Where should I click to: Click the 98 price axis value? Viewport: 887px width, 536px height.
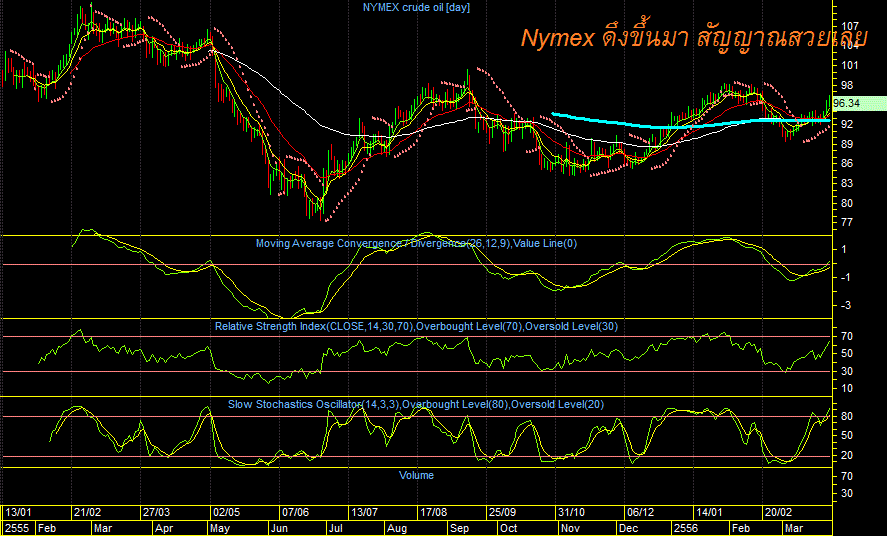(847, 85)
